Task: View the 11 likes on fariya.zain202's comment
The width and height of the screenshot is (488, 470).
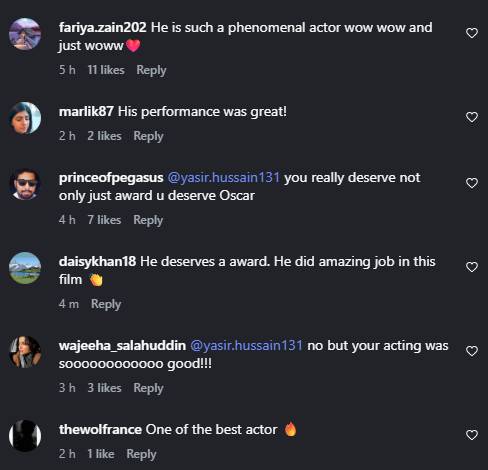Action: (106, 70)
